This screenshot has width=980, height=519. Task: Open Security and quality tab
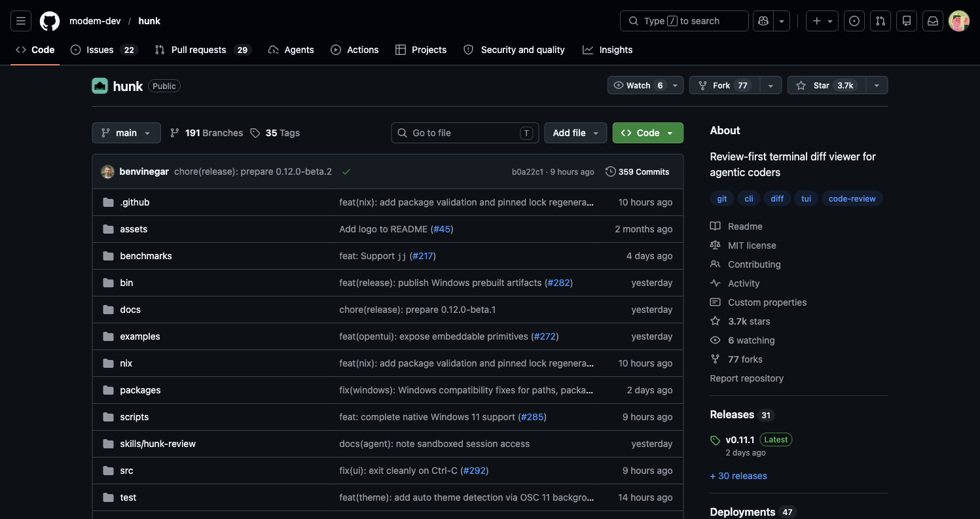point(514,50)
